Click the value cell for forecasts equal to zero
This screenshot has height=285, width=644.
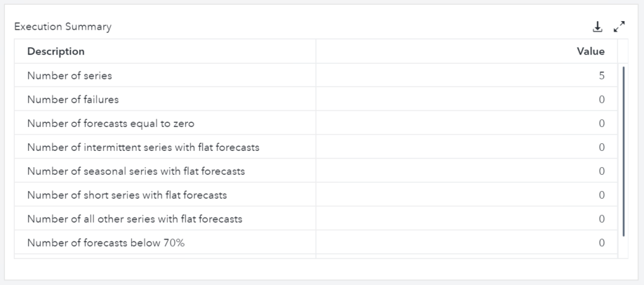pyautogui.click(x=601, y=124)
